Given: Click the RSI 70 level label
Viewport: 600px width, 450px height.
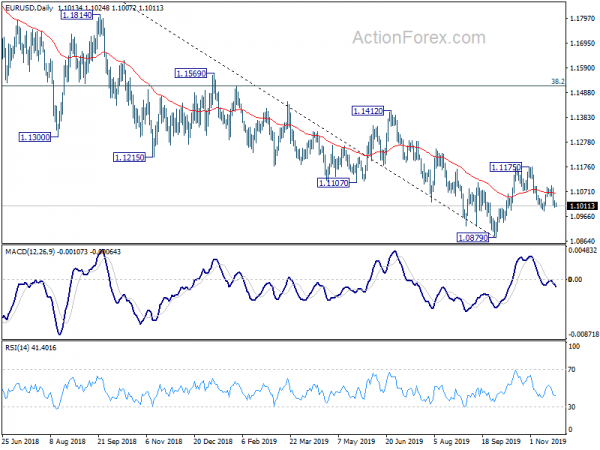Looking at the screenshot, I should pyautogui.click(x=571, y=370).
